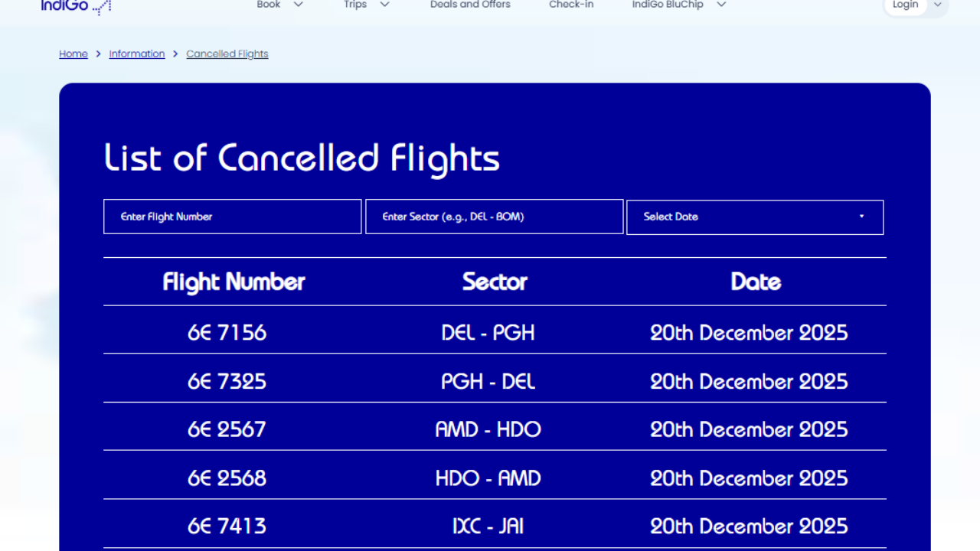Open Deals and Offers page

tap(470, 5)
